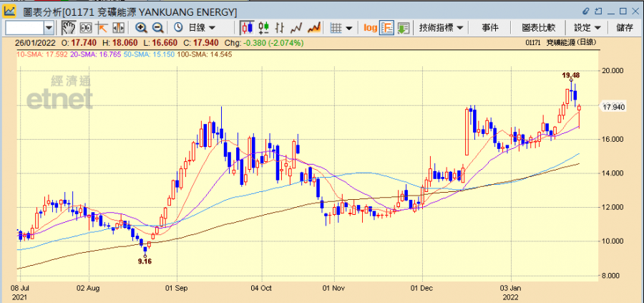Click the 事件 events button
Image resolution: width=644 pixels, height=303 pixels.
pyautogui.click(x=490, y=27)
